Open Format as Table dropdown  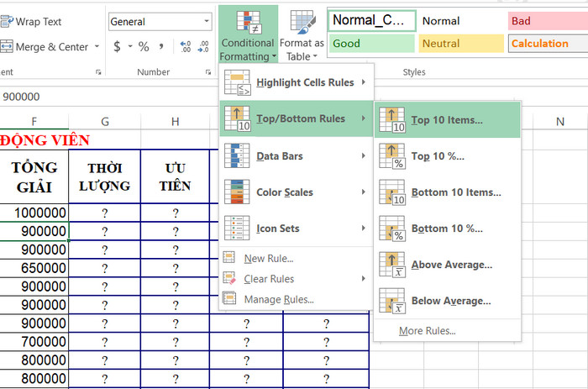click(x=302, y=35)
